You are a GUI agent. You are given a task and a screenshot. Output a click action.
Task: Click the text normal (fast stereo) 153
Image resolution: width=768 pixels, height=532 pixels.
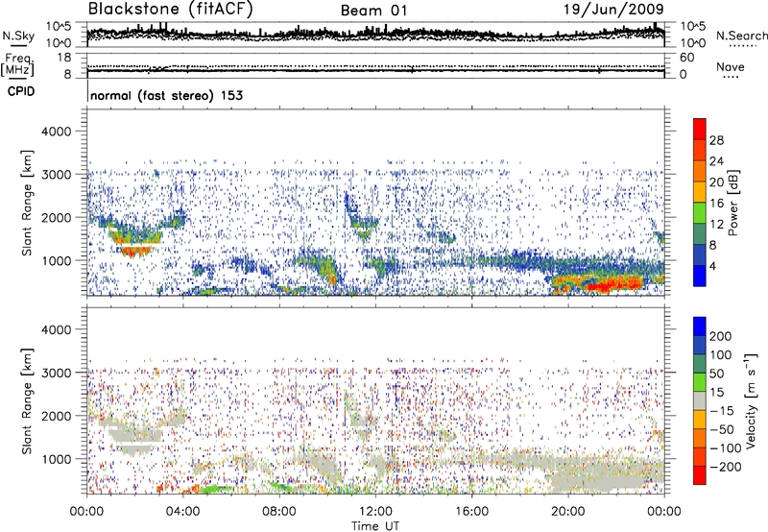click(166, 95)
